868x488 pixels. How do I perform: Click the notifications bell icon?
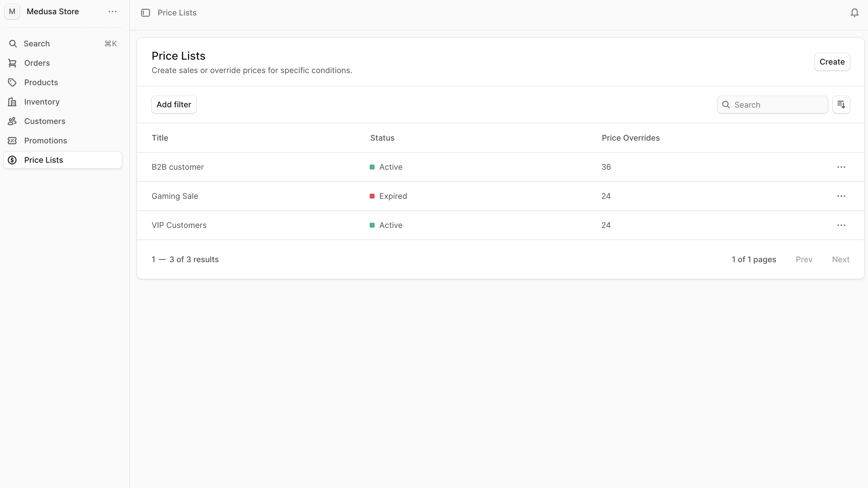854,13
